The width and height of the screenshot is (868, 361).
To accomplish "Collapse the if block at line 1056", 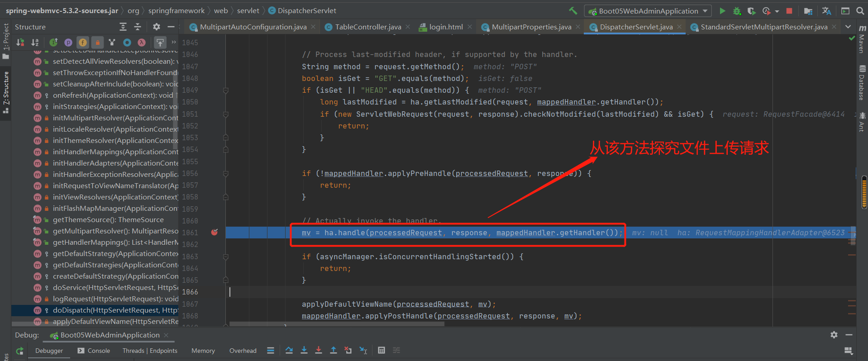I will tap(226, 173).
